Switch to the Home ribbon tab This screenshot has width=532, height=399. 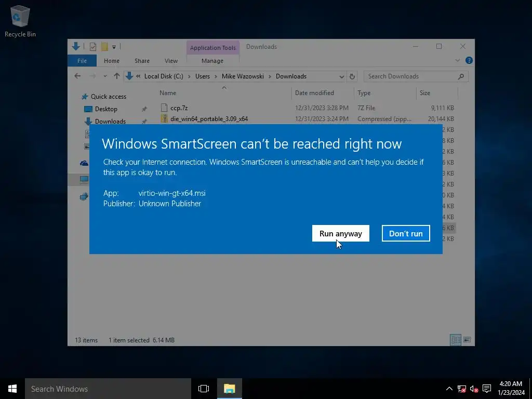[x=112, y=61]
